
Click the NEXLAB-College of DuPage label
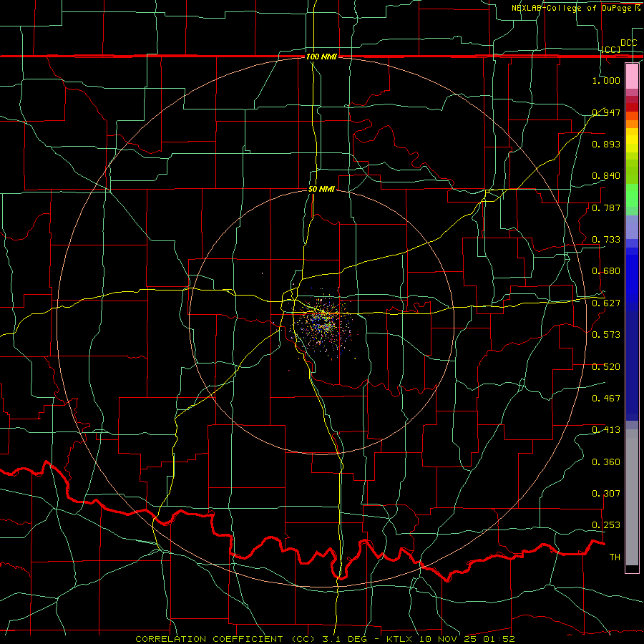coord(572,8)
